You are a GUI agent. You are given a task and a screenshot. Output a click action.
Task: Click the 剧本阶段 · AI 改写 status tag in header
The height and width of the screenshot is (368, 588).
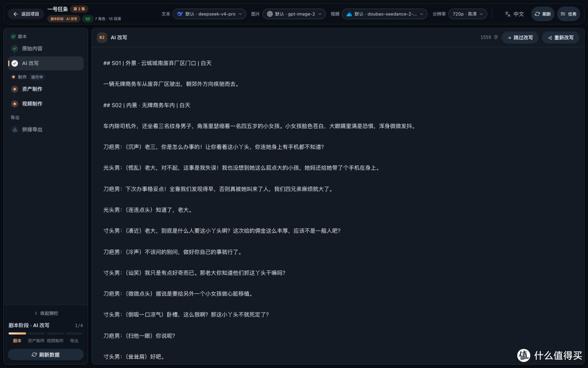coord(64,19)
